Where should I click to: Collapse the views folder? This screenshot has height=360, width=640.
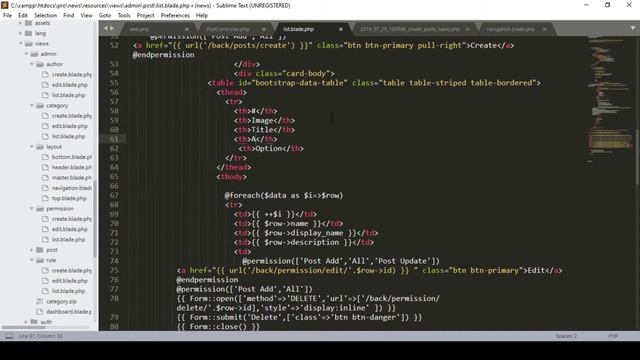tap(20, 43)
